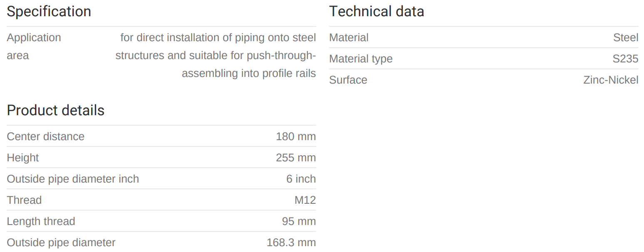Select the Zinc-Nickel surface value
The width and height of the screenshot is (644, 252).
click(610, 80)
